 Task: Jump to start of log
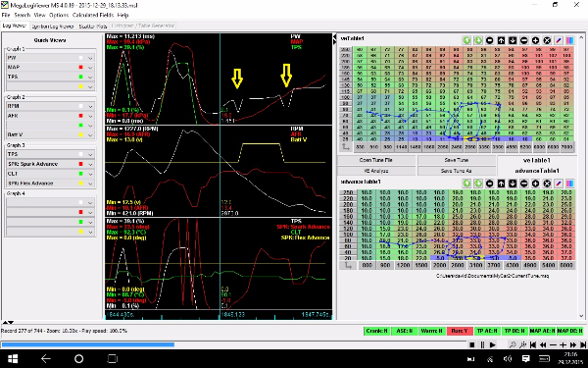point(533,344)
